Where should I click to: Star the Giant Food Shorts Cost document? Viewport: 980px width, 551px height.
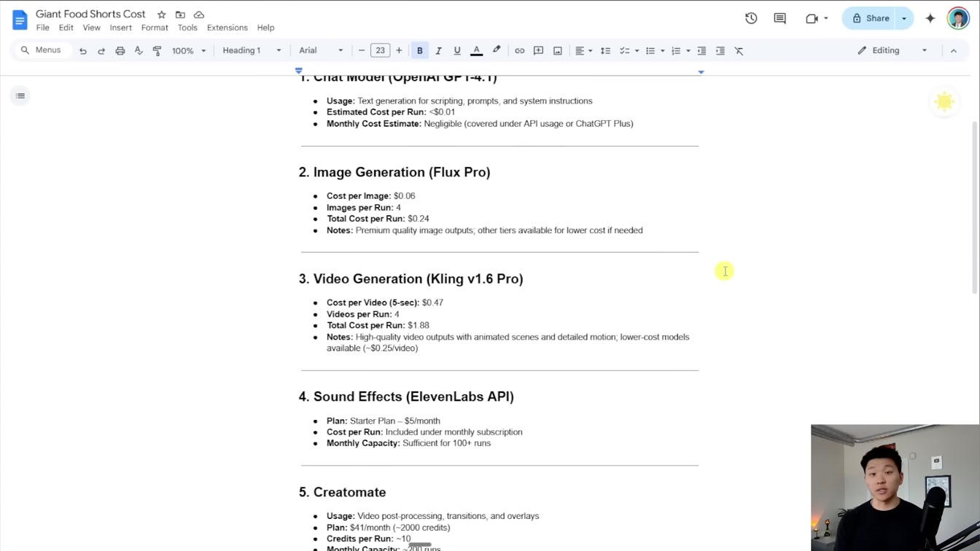[162, 15]
